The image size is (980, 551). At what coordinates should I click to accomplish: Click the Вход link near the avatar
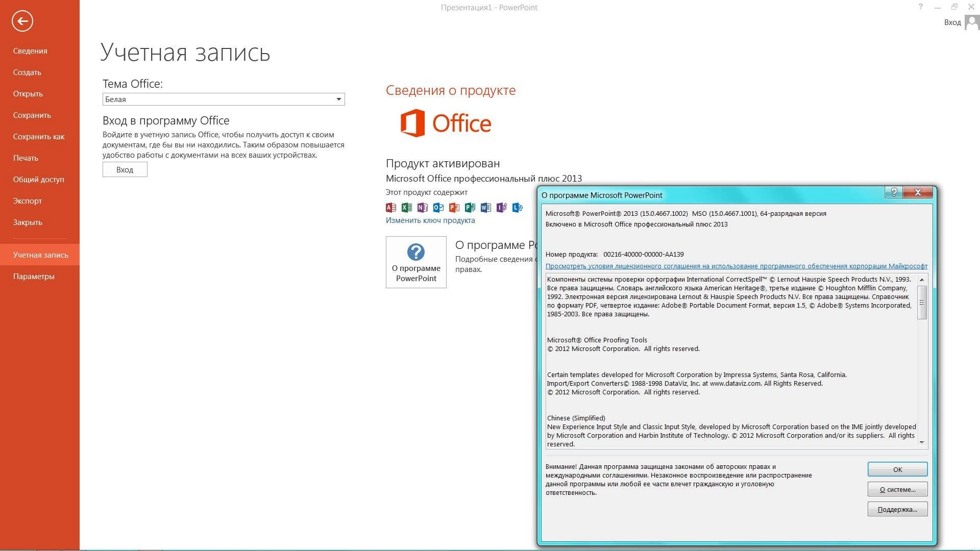pos(952,22)
